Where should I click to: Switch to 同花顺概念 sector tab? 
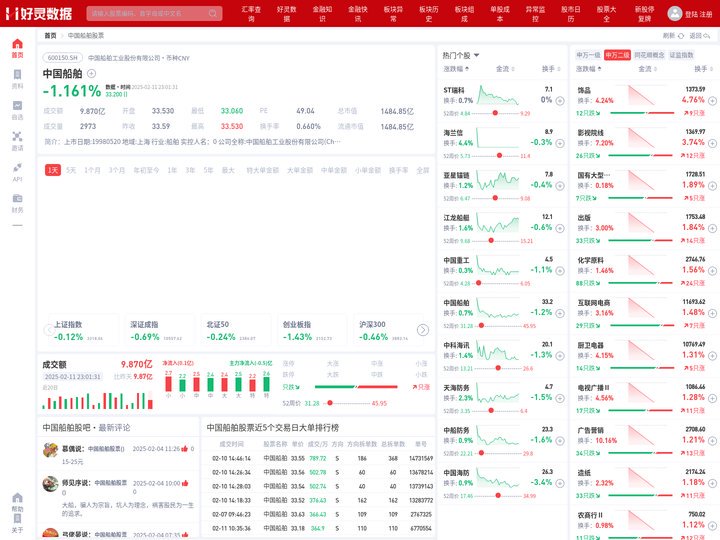coord(649,55)
